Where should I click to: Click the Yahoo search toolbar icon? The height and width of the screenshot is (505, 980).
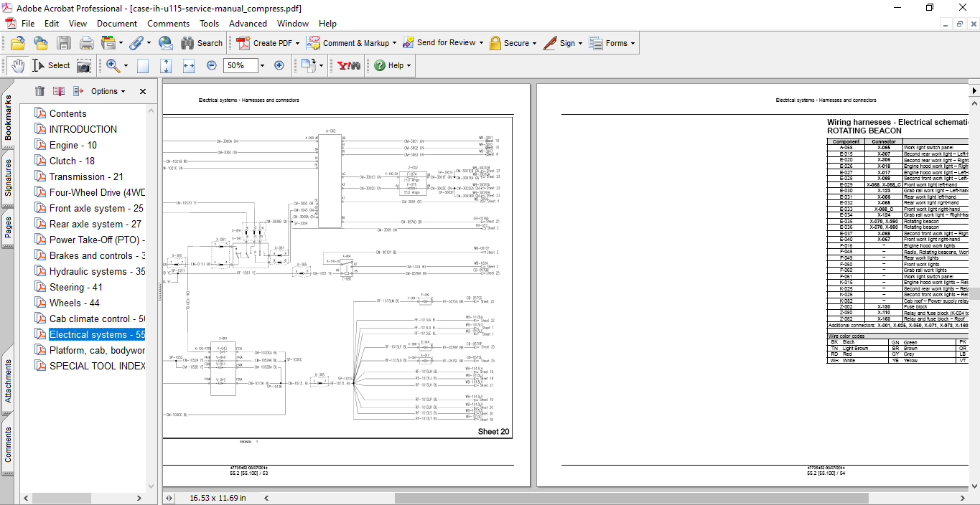[x=349, y=65]
